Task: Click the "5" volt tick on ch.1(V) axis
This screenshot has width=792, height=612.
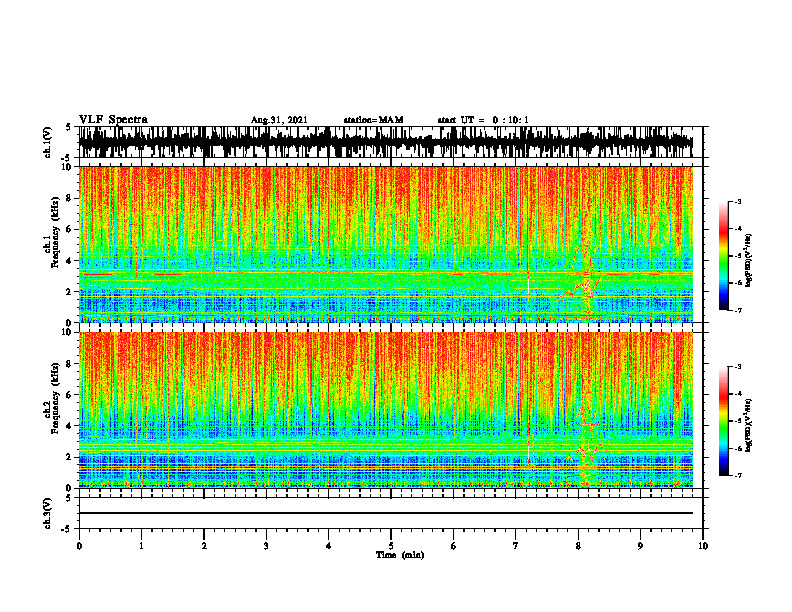Action: pos(68,128)
